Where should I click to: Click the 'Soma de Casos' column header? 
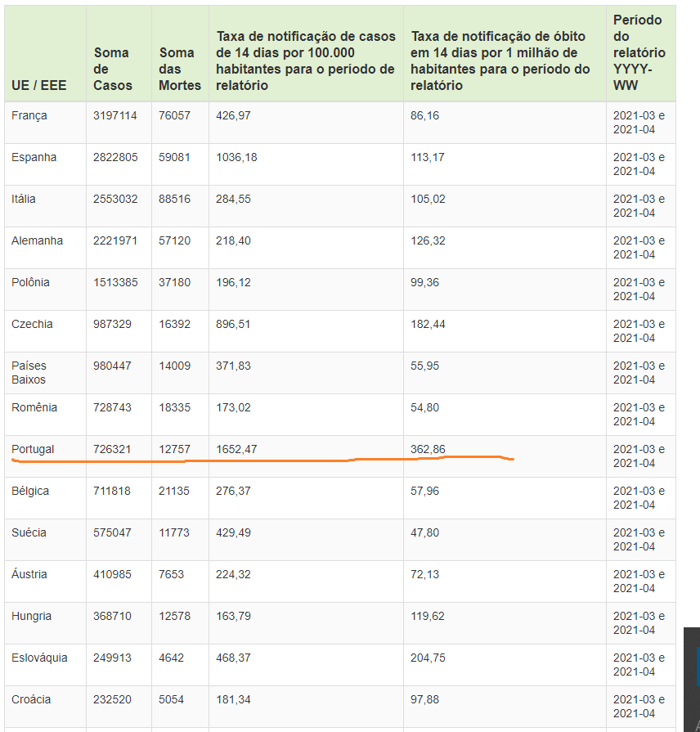(x=112, y=69)
